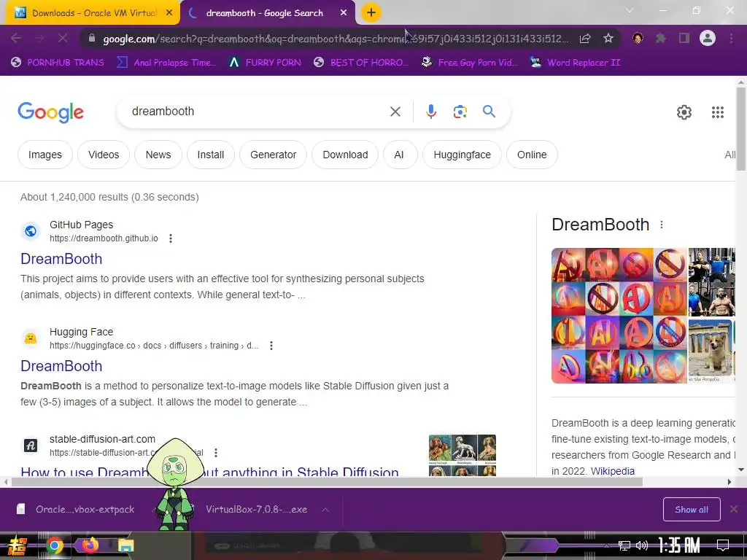Image resolution: width=747 pixels, height=560 pixels.
Task: Open more options for Hugging Face result
Action: pyautogui.click(x=271, y=345)
